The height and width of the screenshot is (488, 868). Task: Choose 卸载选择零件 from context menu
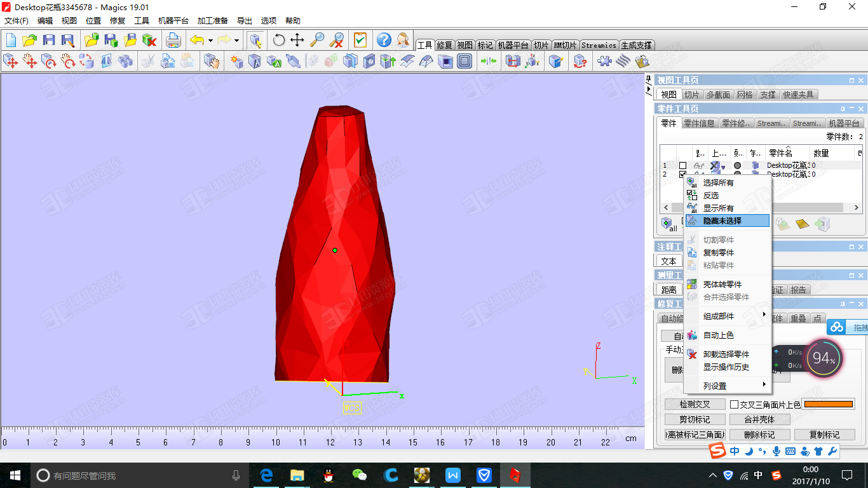point(727,354)
